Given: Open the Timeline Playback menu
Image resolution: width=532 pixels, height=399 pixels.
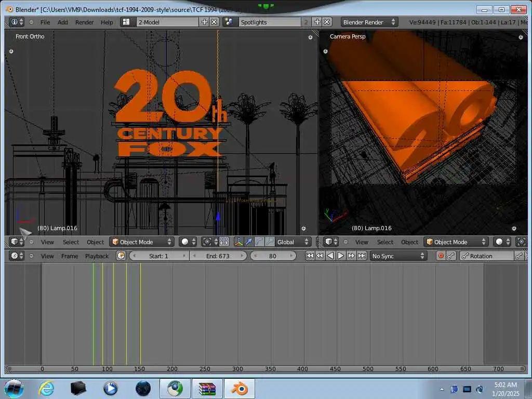Looking at the screenshot, I should point(97,256).
